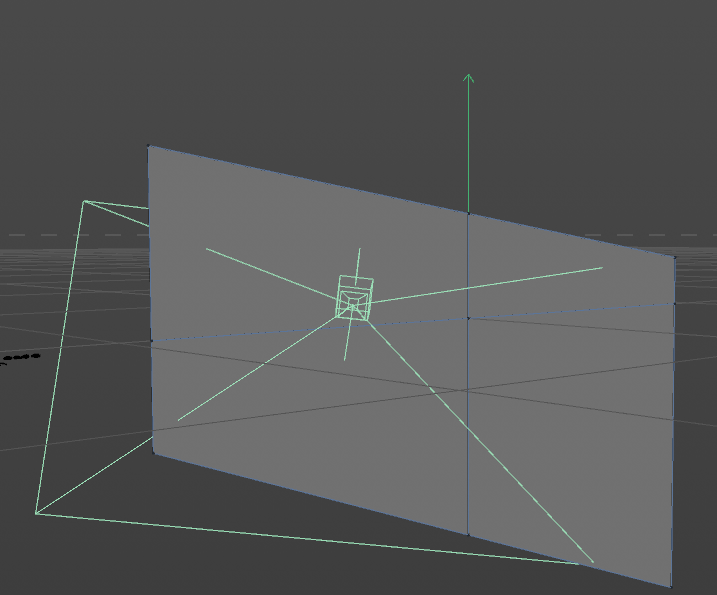Pick the plane's left edge midpoint
Screen dimensions: 717x595
point(151,341)
